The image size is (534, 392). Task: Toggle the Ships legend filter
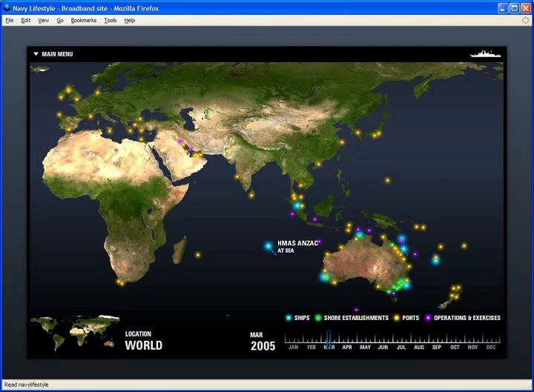(x=297, y=318)
